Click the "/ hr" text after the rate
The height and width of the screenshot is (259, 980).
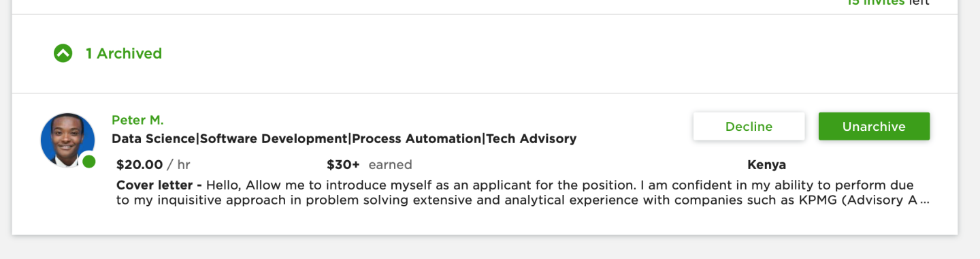coord(179,164)
